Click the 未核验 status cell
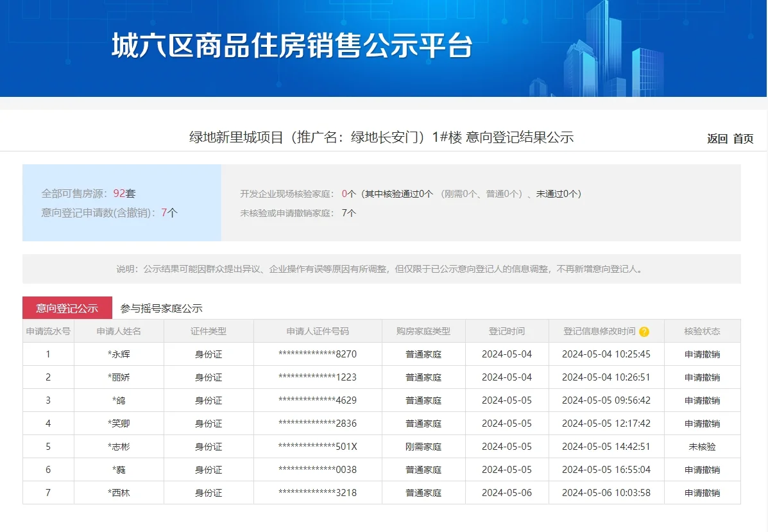 click(702, 447)
